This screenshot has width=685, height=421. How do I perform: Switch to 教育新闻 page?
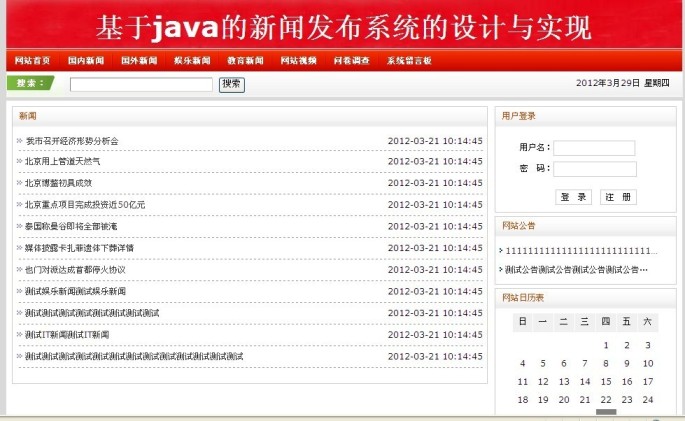[x=245, y=61]
